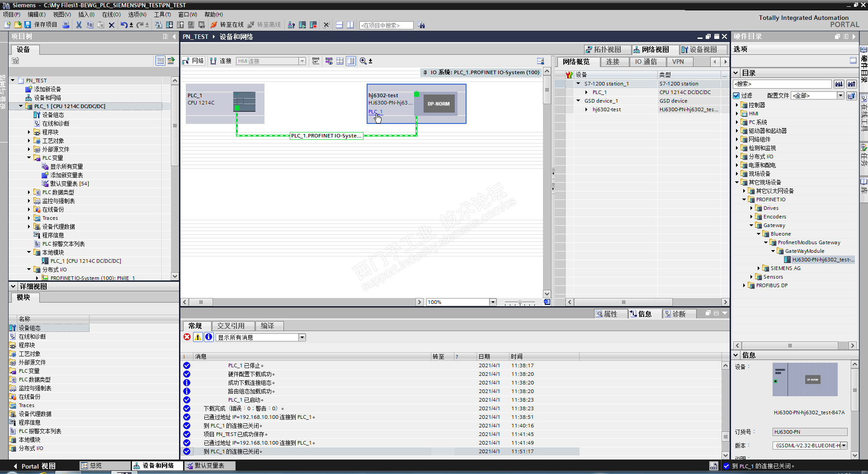Screen dimensions: 868x474
Task: Split editor space horizontally icon
Action: (x=340, y=25)
